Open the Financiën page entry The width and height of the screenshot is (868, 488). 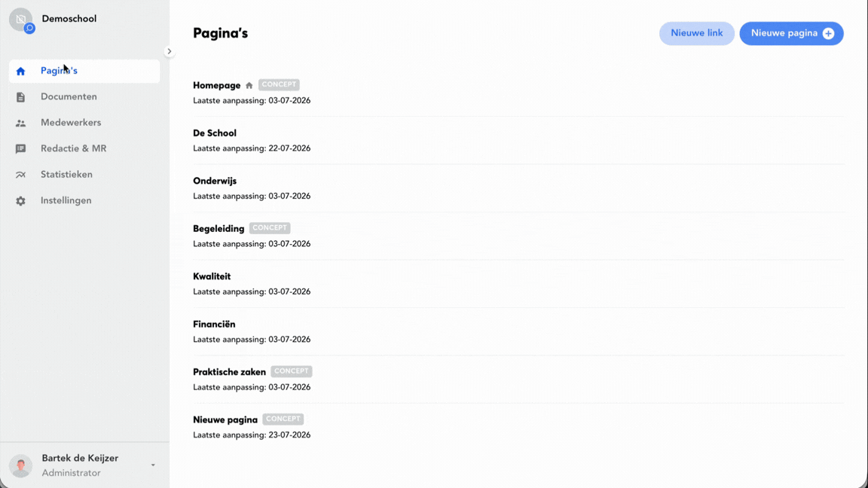click(x=214, y=325)
